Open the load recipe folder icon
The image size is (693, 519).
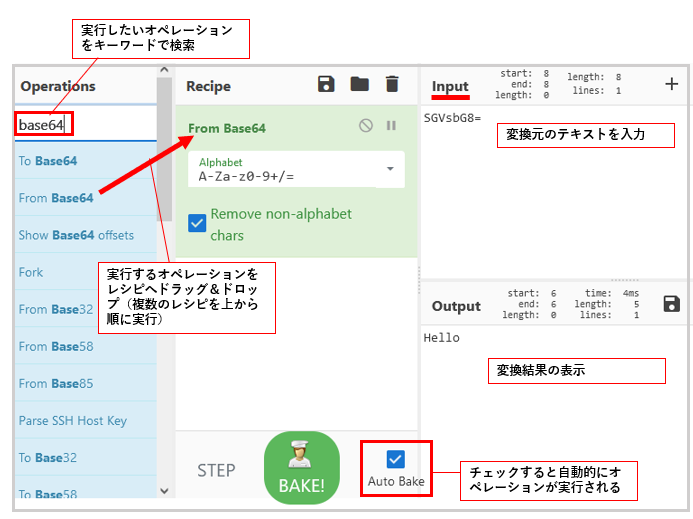[x=359, y=84]
